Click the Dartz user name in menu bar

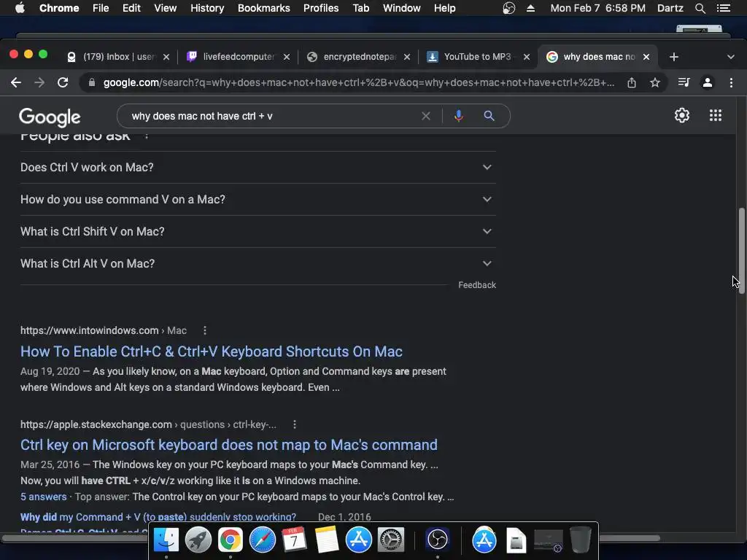click(670, 8)
